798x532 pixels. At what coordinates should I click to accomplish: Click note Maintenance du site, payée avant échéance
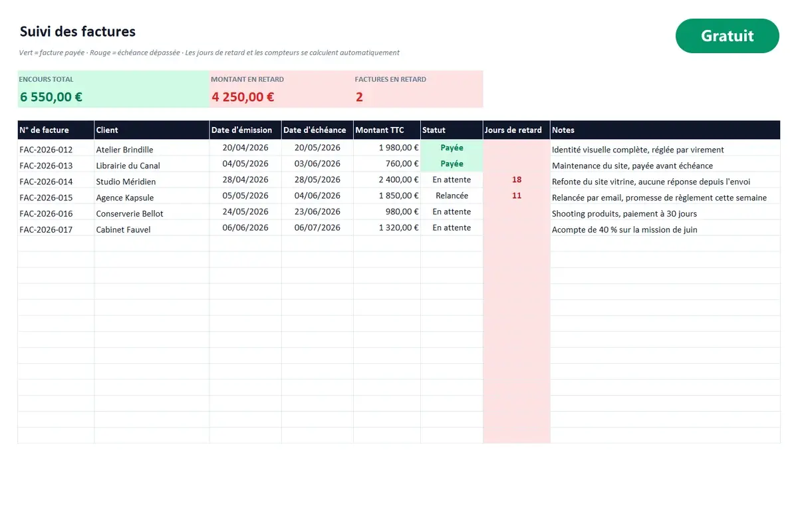coord(665,165)
